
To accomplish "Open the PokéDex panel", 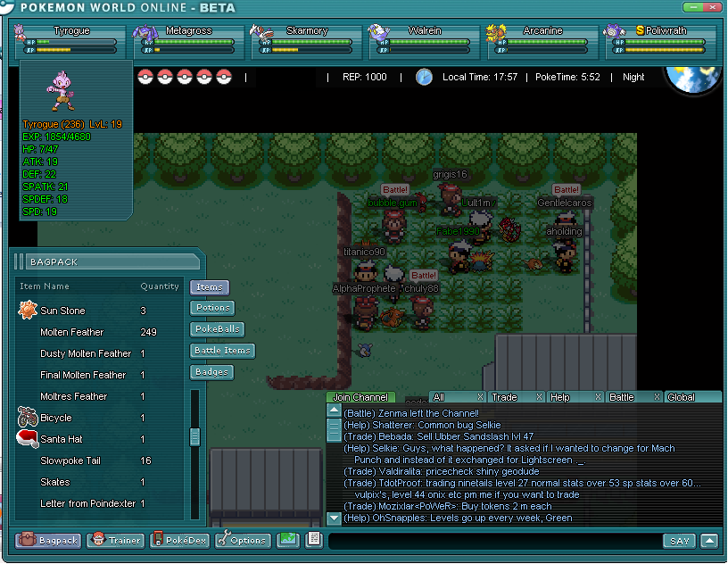I will tap(179, 540).
